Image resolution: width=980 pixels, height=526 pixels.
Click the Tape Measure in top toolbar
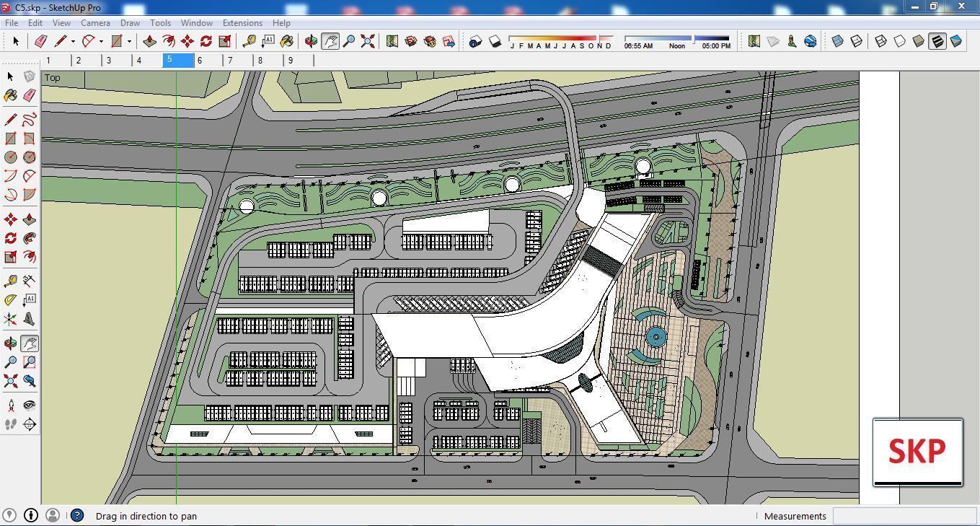click(250, 41)
